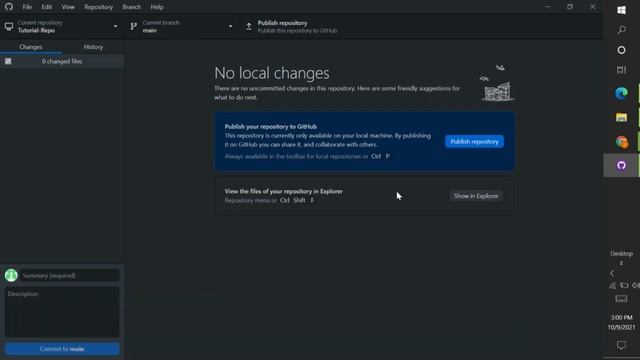Click the Commit to main button
This screenshot has height=360, width=640.
pyautogui.click(x=62, y=349)
